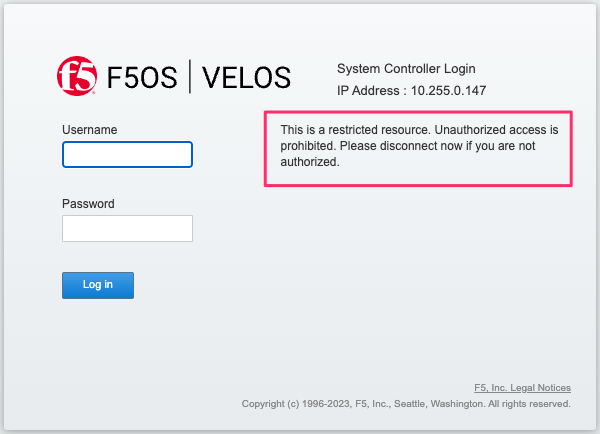600x434 pixels.
Task: Select the Password input field
Action: tap(127, 228)
